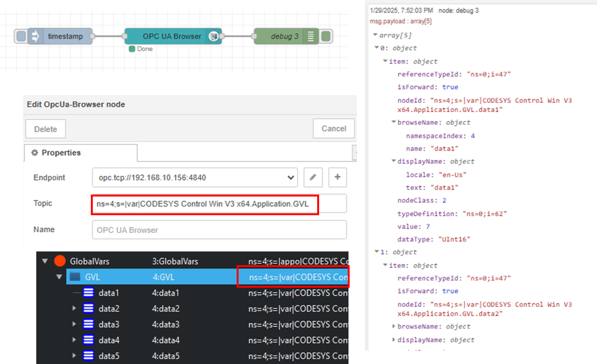This screenshot has height=364, width=597.
Task: Expand the data5 tree node
Action: coord(74,356)
